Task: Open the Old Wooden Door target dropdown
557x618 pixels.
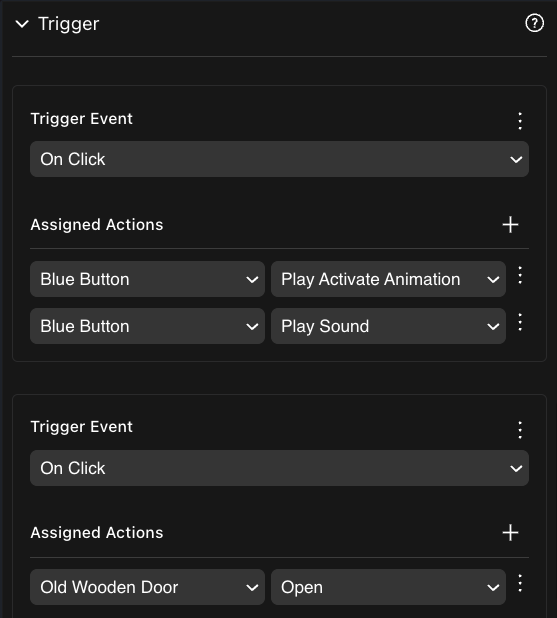Action: [x=147, y=587]
